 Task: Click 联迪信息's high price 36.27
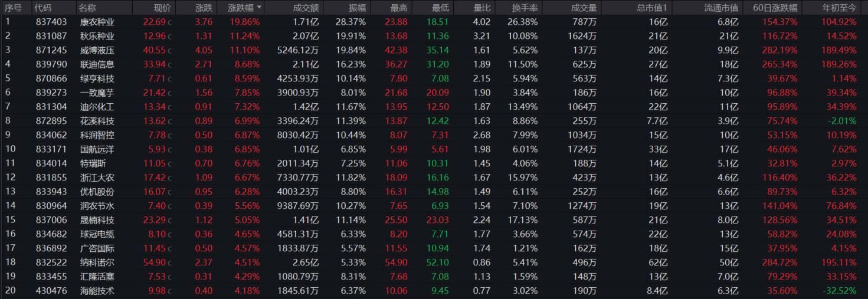coord(396,64)
